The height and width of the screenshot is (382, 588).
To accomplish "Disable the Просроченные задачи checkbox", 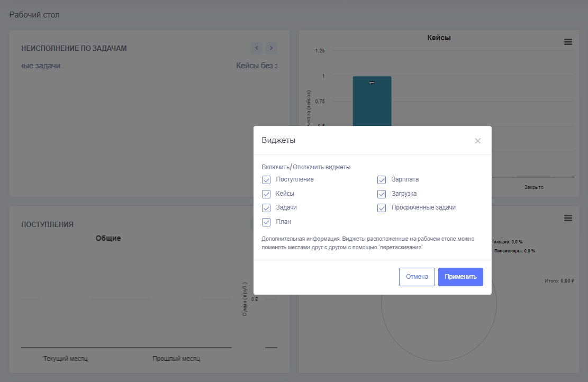I will tap(382, 208).
